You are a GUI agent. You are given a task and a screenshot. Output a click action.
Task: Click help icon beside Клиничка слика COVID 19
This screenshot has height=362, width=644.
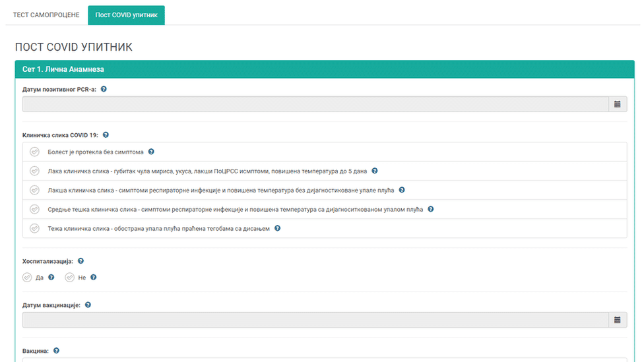tap(106, 135)
